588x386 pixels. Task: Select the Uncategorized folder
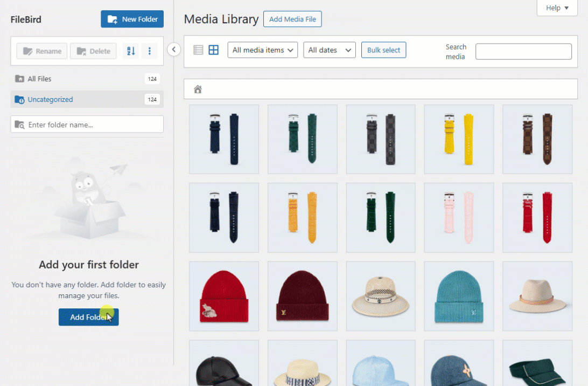pyautogui.click(x=87, y=100)
